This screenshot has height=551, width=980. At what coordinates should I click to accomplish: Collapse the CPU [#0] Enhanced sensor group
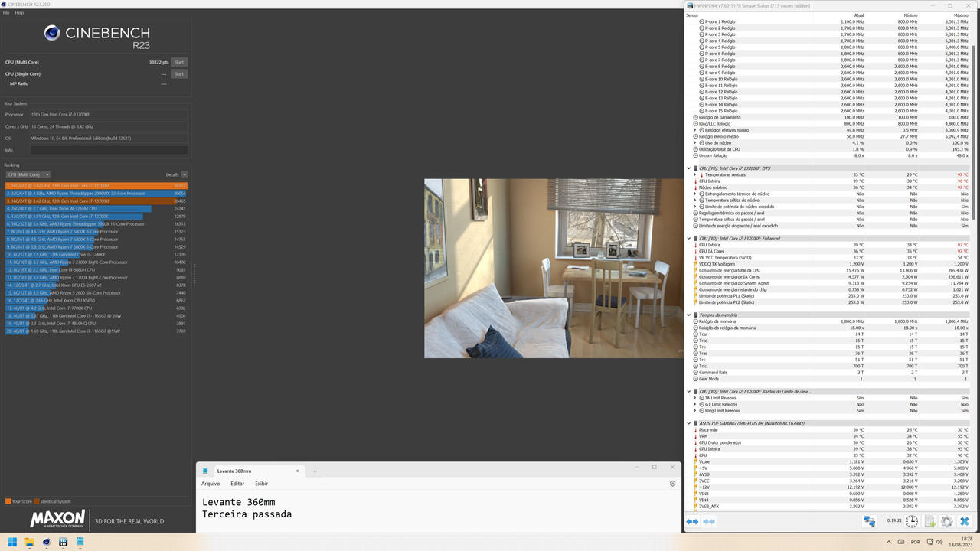(689, 239)
